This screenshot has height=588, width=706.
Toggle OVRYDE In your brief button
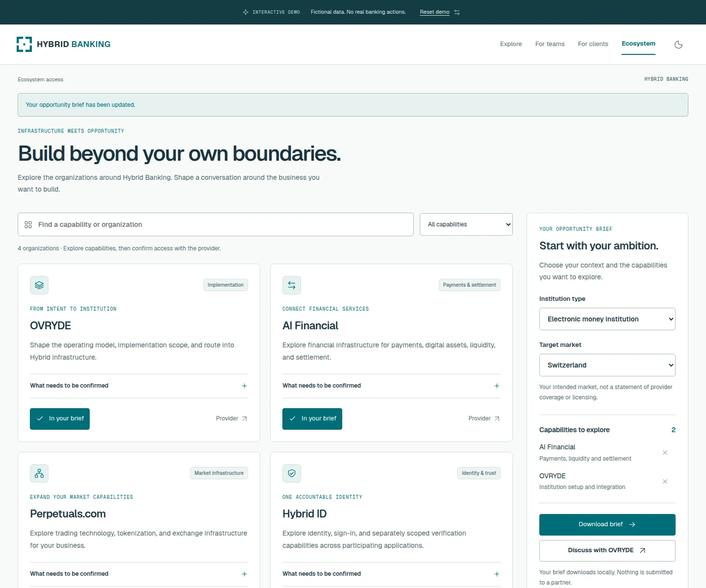tap(60, 419)
